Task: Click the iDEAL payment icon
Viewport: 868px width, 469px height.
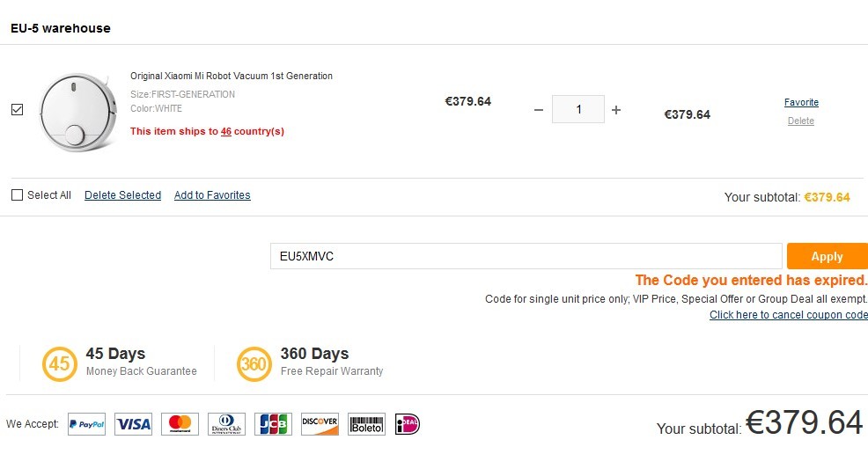Action: [408, 424]
